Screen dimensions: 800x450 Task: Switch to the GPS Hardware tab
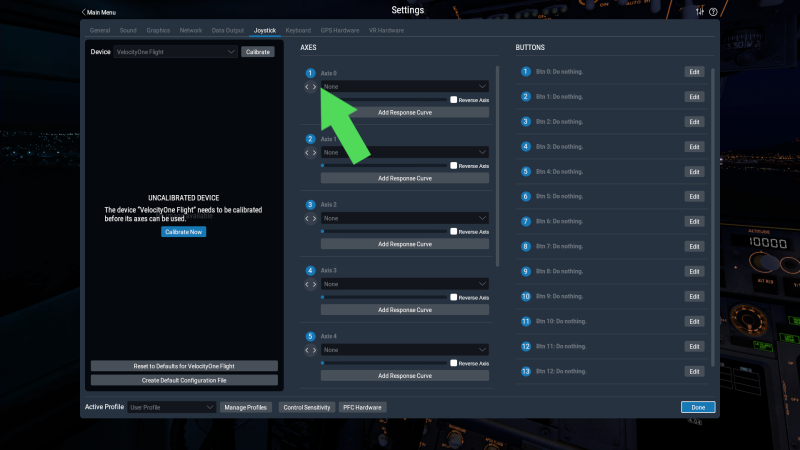340,31
